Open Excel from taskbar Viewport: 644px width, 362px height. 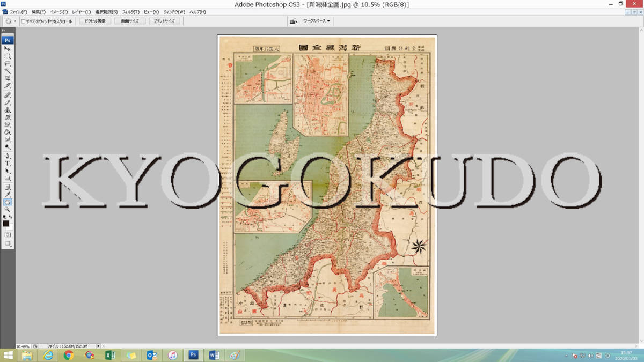pos(110,355)
